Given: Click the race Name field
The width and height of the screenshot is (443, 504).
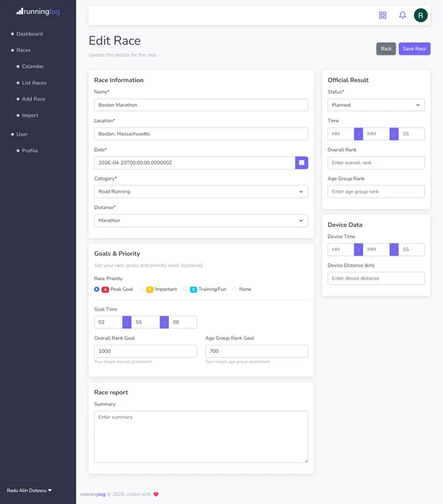Looking at the screenshot, I should pyautogui.click(x=201, y=105).
